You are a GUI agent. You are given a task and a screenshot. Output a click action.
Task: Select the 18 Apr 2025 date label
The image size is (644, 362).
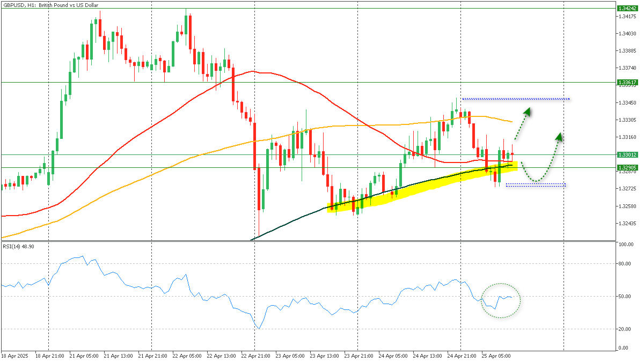pyautogui.click(x=14, y=356)
